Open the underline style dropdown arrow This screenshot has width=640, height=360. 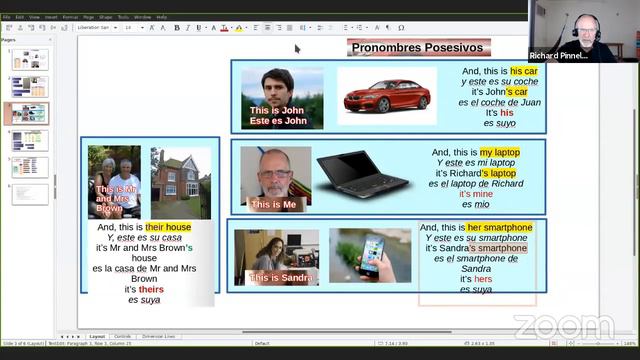pos(205,28)
